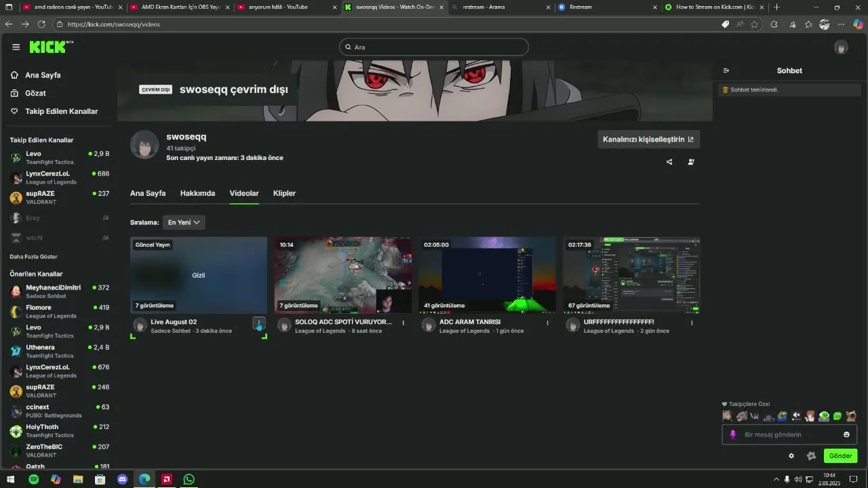Click the green Gönder button
The width and height of the screenshot is (868, 488).
click(840, 455)
